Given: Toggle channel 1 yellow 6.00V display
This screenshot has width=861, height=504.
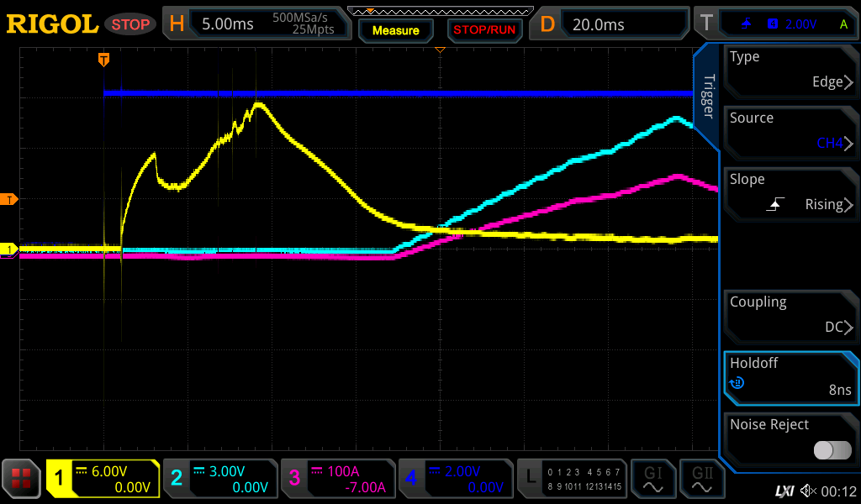Looking at the screenshot, I should click(103, 479).
